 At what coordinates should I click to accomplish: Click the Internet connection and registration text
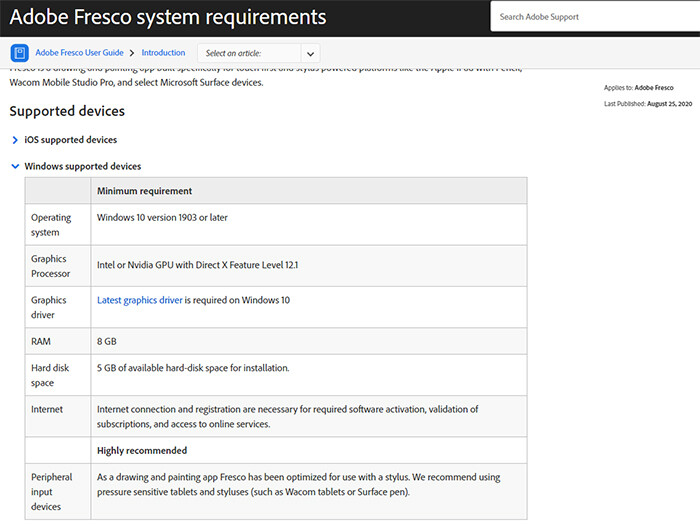288,417
